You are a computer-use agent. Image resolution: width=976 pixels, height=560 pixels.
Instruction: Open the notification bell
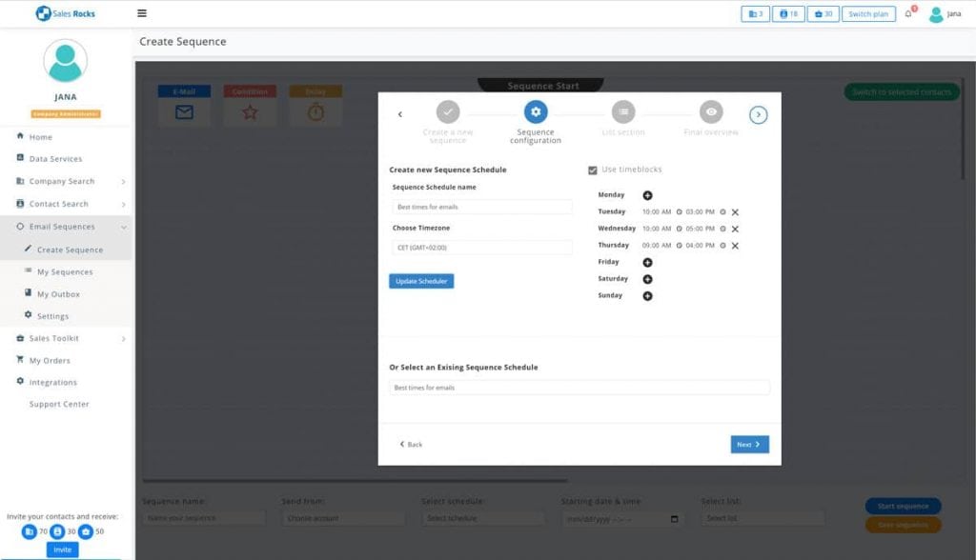point(908,14)
